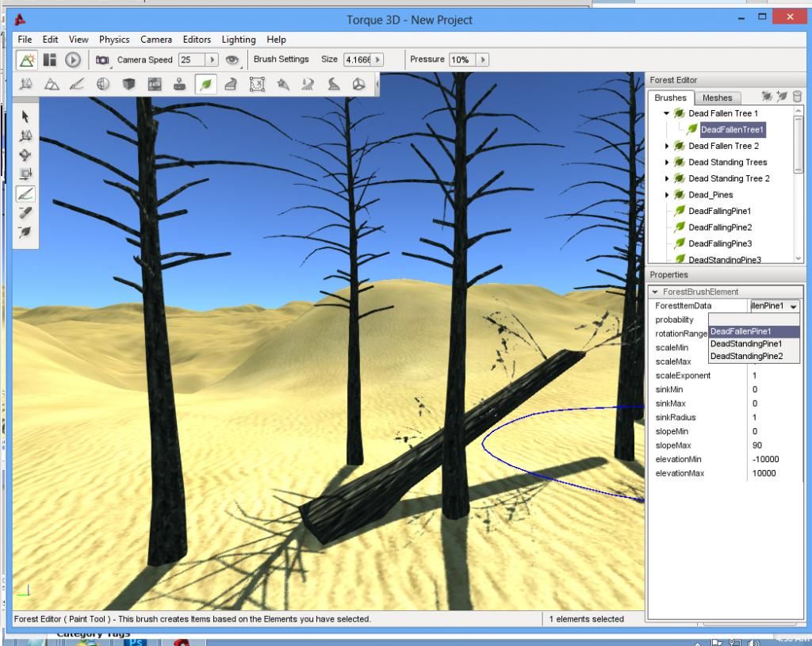The image size is (812, 646).
Task: Open the World Editor mode button
Action: click(26, 59)
